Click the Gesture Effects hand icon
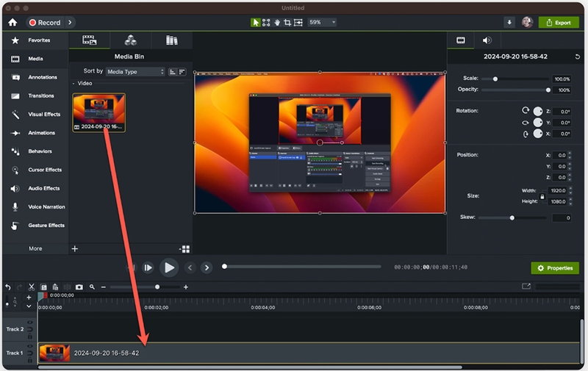588x371 pixels. click(15, 226)
